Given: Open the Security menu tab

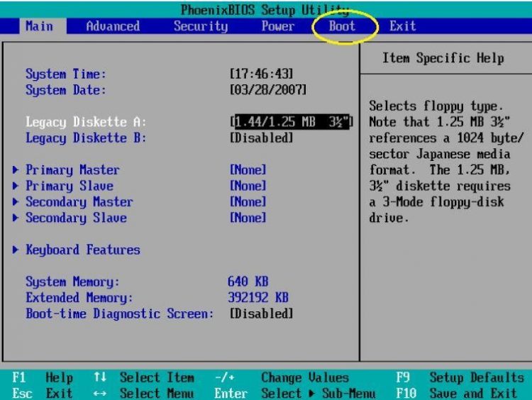Looking at the screenshot, I should click(x=201, y=26).
